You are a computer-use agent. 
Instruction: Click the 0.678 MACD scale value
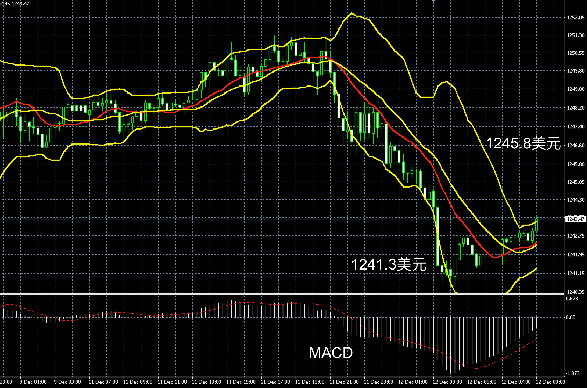point(572,299)
